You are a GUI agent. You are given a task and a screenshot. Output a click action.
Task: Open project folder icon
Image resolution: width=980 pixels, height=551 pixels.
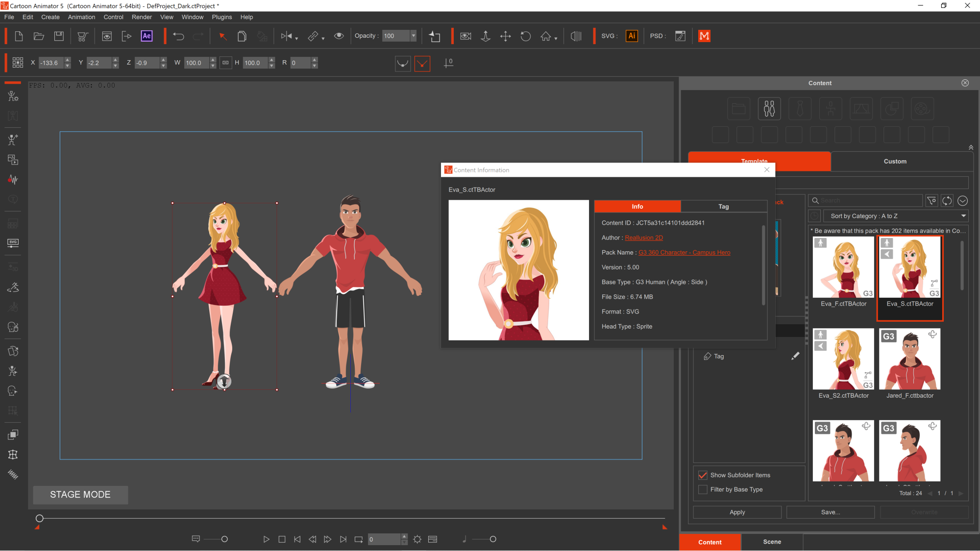click(x=39, y=36)
